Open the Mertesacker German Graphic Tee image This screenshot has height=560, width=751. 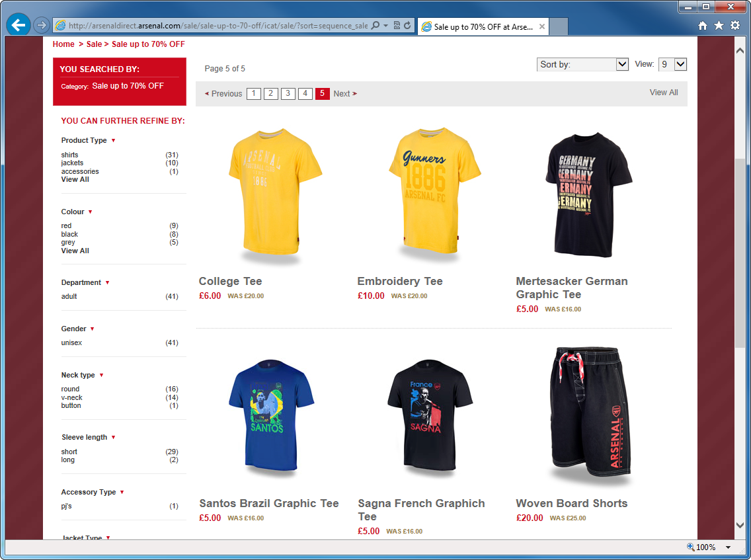pos(588,195)
